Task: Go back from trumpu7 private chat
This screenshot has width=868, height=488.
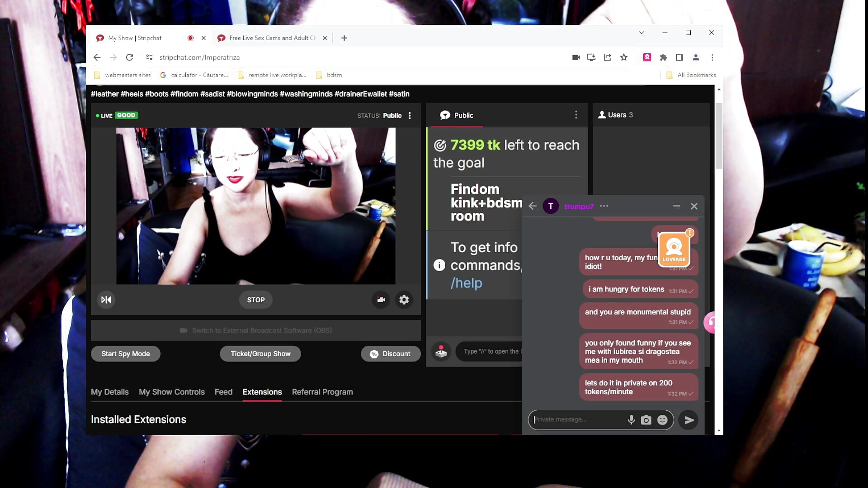Action: (533, 206)
